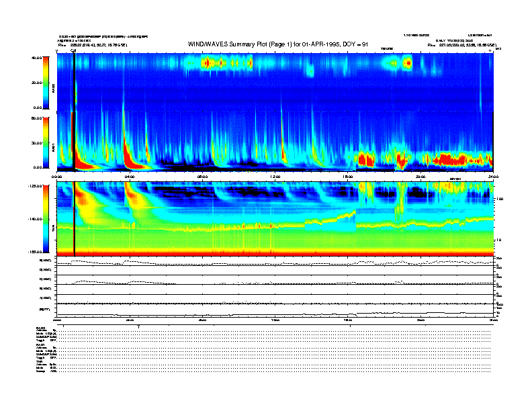
Task: Click the Cal marker above the spectrogram
Action: point(73,50)
